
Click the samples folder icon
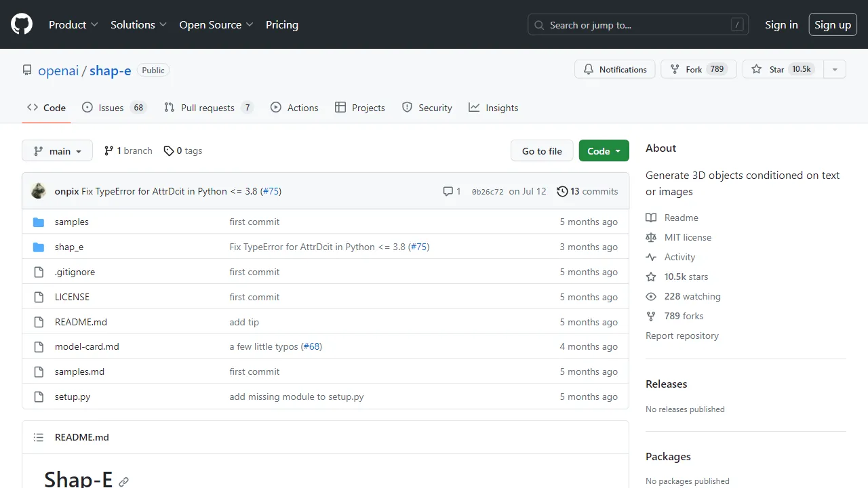[x=39, y=222]
